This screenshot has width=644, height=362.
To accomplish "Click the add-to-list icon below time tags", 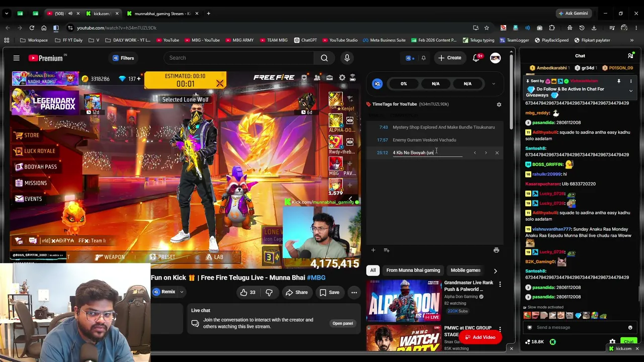I will (x=386, y=250).
